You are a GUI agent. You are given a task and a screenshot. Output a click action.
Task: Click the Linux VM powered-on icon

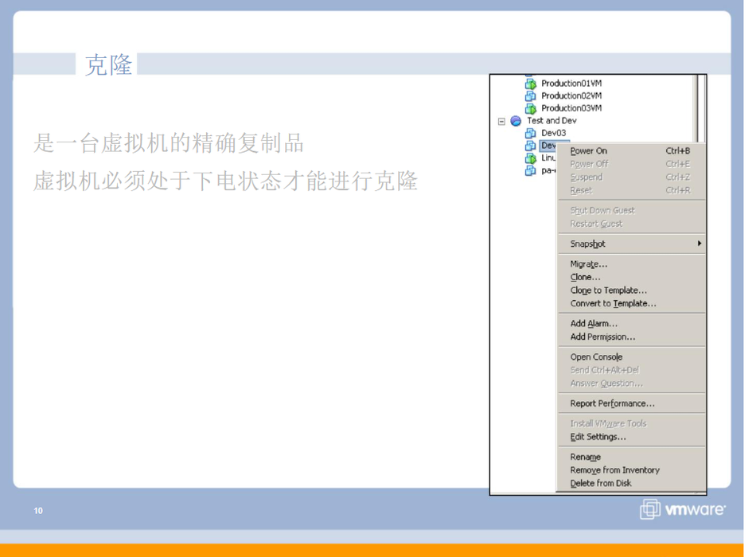(x=531, y=158)
